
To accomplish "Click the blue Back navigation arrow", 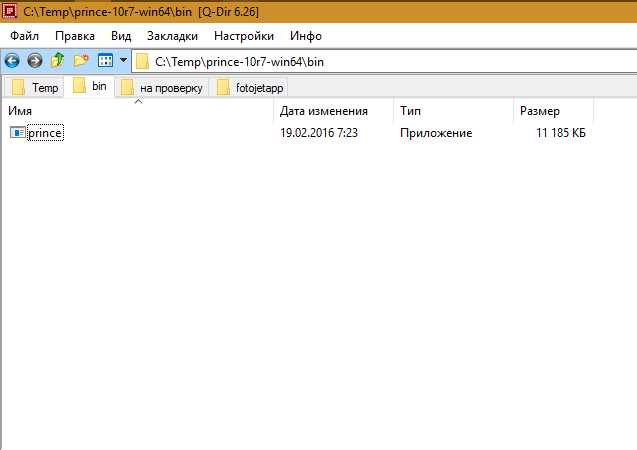I will [12, 61].
